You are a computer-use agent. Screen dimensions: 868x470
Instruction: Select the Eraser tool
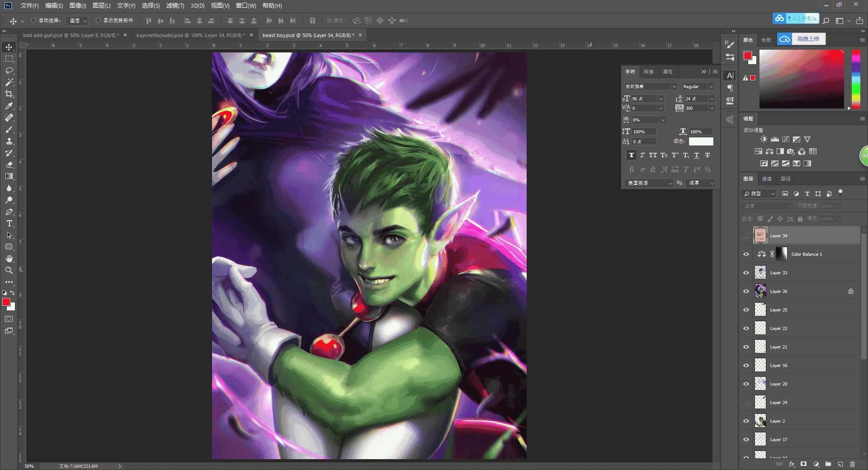point(9,164)
